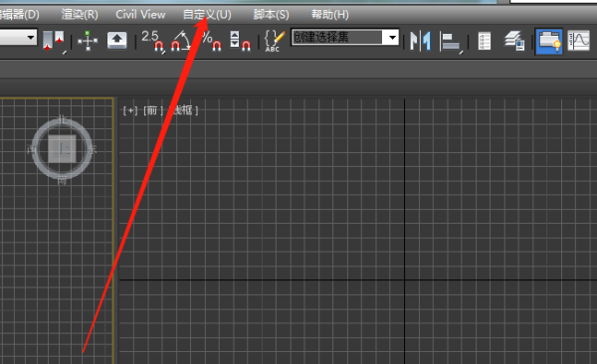Open the 渲染(R) menu
Viewport: 597px width, 364px height.
[80, 15]
